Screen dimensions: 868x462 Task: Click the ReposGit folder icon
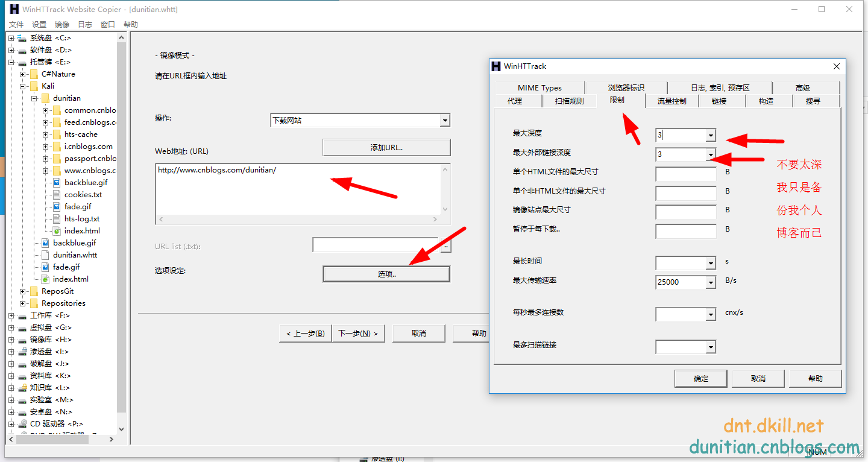coord(34,291)
